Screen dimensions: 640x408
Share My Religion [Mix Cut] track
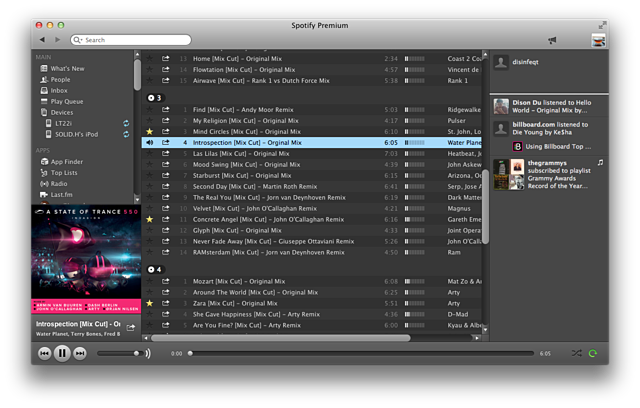click(x=165, y=120)
